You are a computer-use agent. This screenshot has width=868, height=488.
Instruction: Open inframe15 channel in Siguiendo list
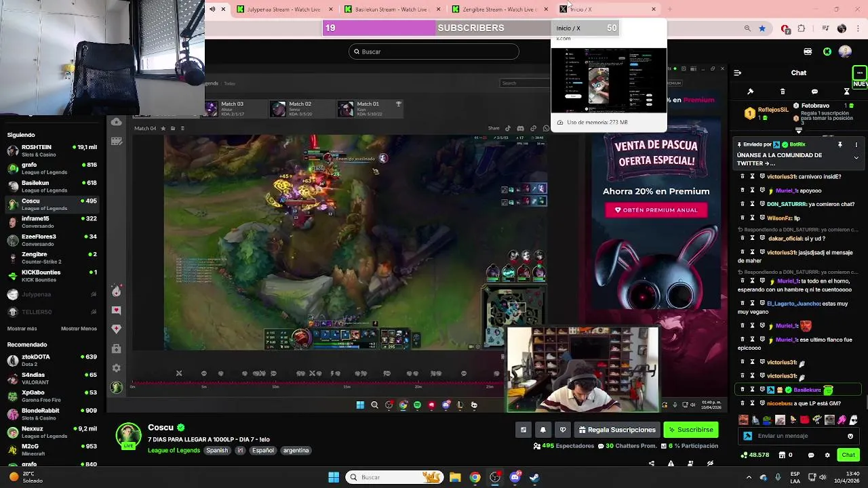[x=52, y=222]
